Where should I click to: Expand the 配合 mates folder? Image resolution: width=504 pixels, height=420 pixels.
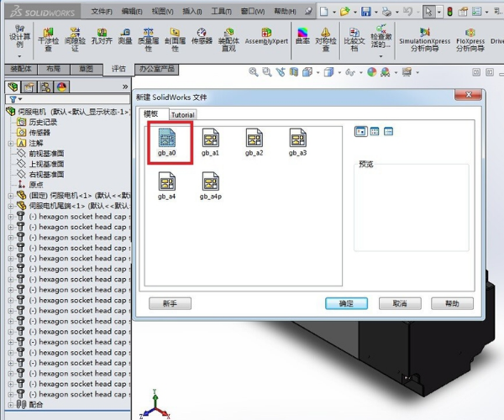(11, 405)
